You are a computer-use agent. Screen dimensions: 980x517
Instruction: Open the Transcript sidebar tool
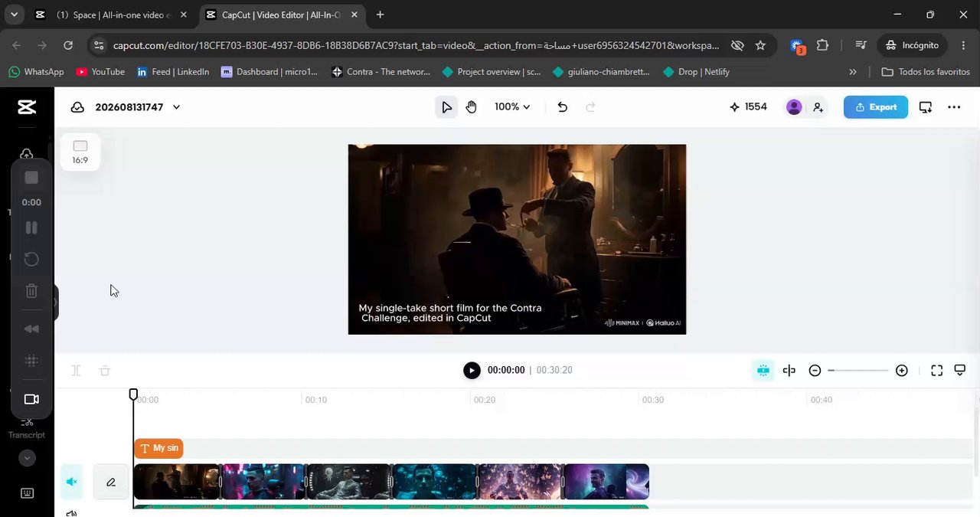point(27,428)
